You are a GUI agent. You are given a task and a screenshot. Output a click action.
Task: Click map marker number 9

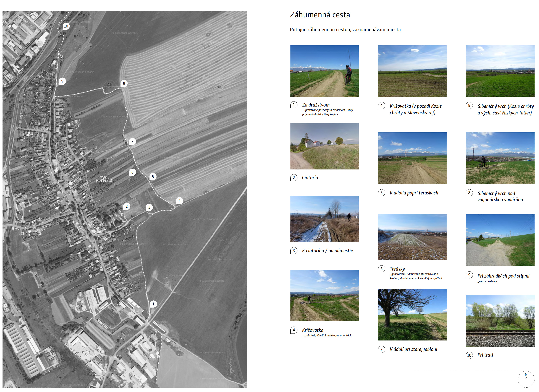pos(62,81)
